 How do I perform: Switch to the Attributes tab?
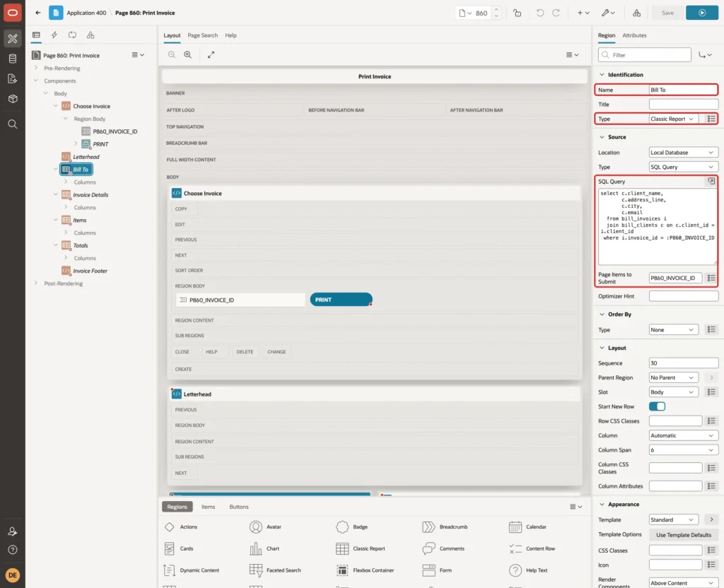point(634,35)
